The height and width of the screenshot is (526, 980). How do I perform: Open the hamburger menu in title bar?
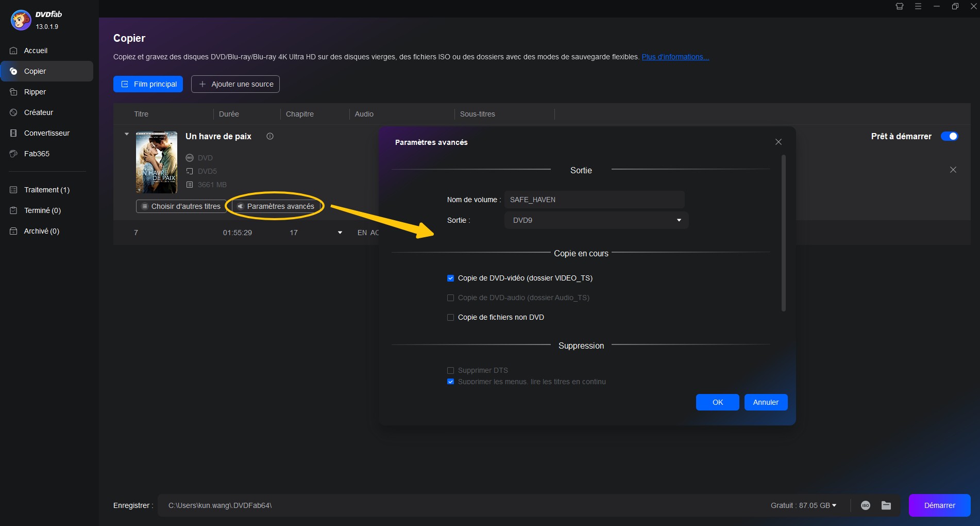(x=918, y=6)
